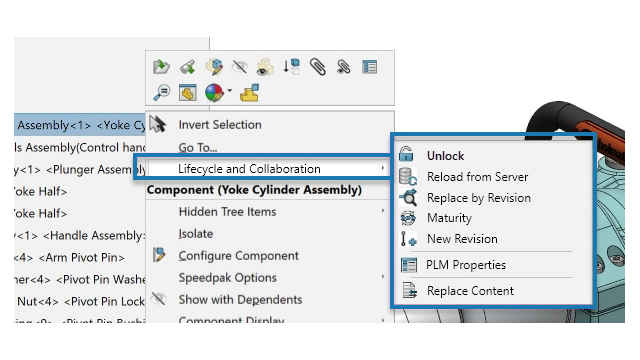Select the Plunger Assembly tree row
This screenshot has height=360, width=640.
pos(80,169)
